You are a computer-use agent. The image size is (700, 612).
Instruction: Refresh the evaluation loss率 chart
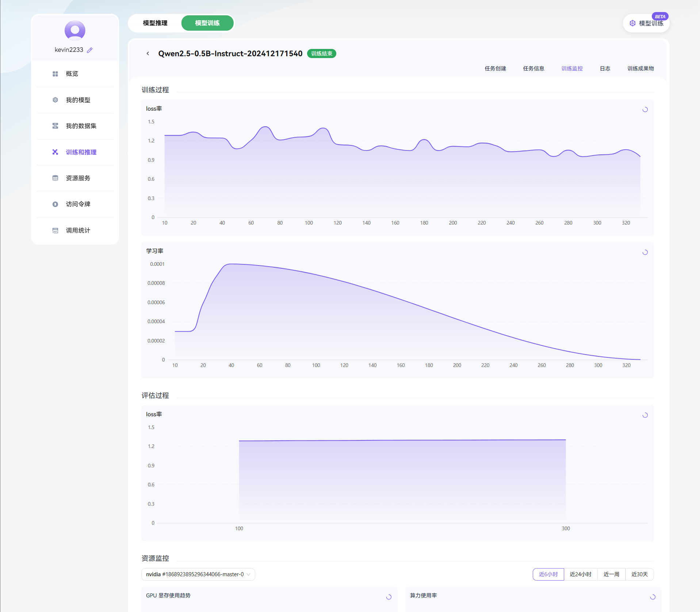[645, 415]
